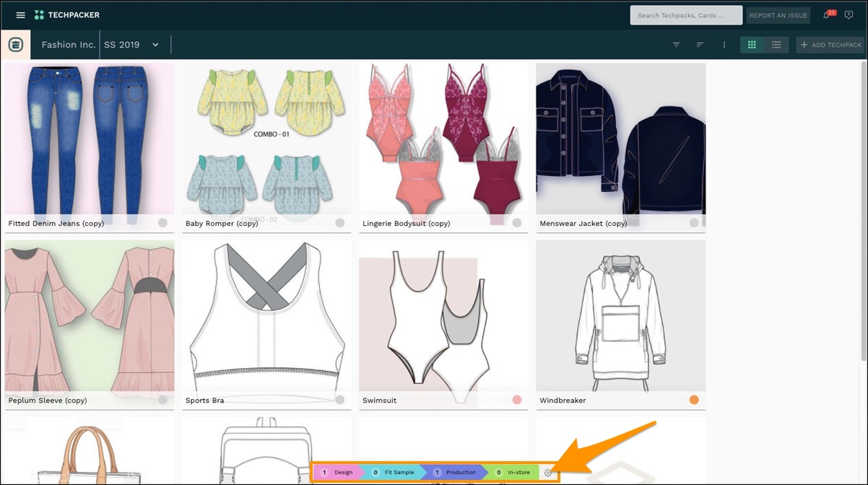The width and height of the screenshot is (868, 485).
Task: Click the Report an Issue button
Action: tap(778, 15)
